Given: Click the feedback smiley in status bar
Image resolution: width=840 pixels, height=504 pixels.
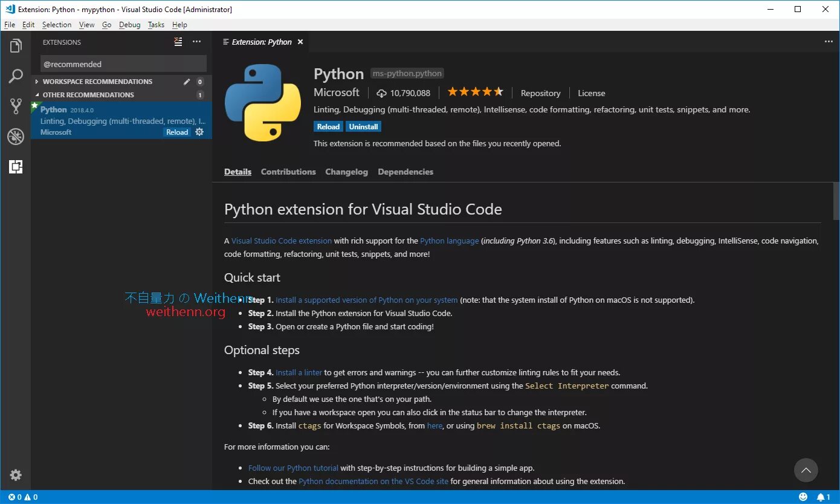Looking at the screenshot, I should 803,497.
